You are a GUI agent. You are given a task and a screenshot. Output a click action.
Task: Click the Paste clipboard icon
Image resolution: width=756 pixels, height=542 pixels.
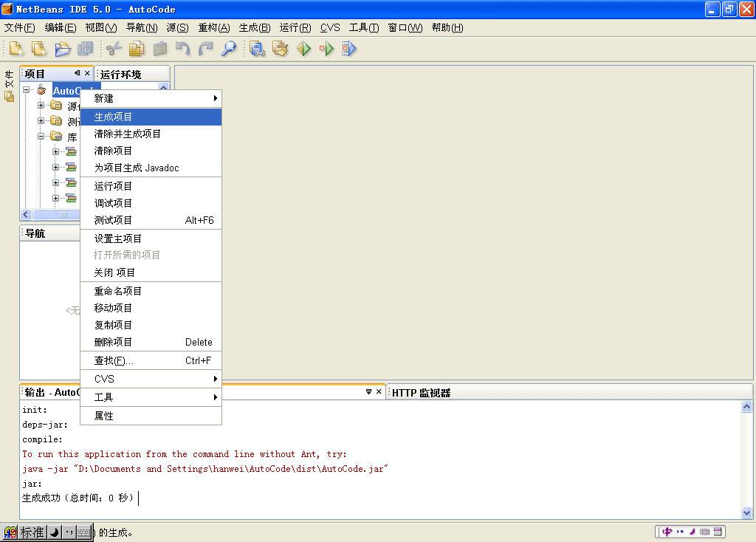pyautogui.click(x=160, y=49)
